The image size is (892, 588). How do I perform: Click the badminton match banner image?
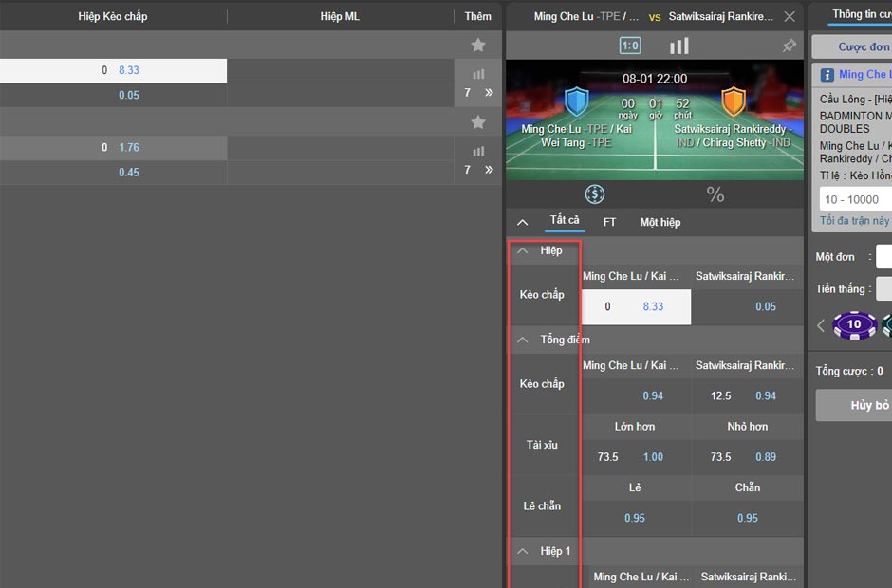click(655, 120)
